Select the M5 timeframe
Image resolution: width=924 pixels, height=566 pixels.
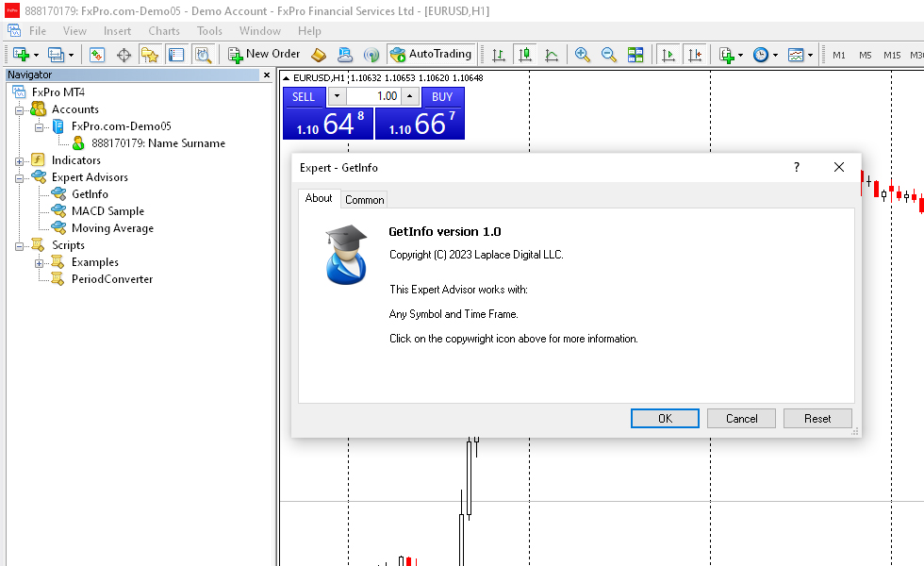click(866, 56)
